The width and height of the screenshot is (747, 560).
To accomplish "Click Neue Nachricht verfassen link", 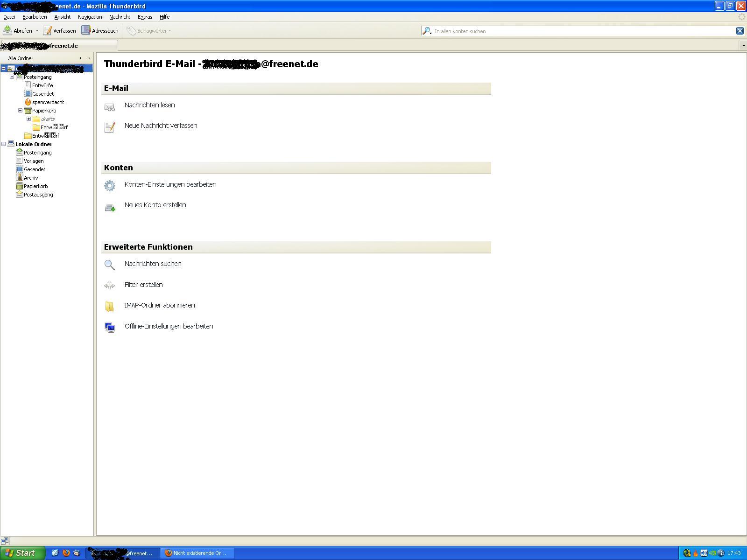I will 161,126.
